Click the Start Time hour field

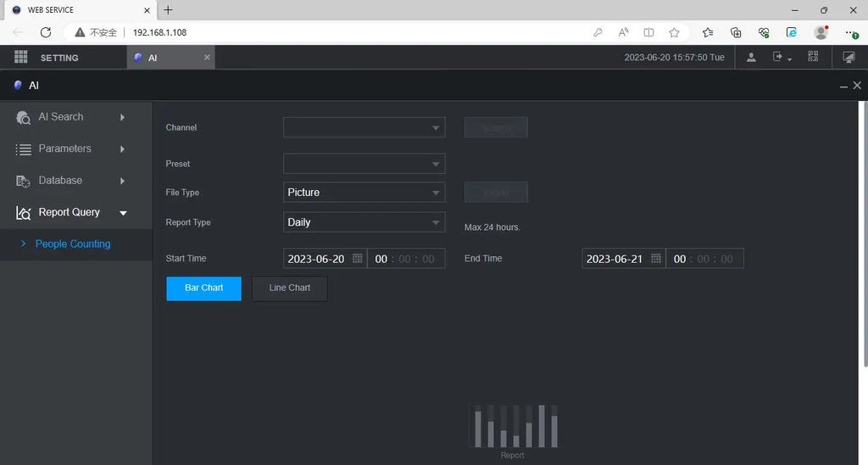(381, 259)
